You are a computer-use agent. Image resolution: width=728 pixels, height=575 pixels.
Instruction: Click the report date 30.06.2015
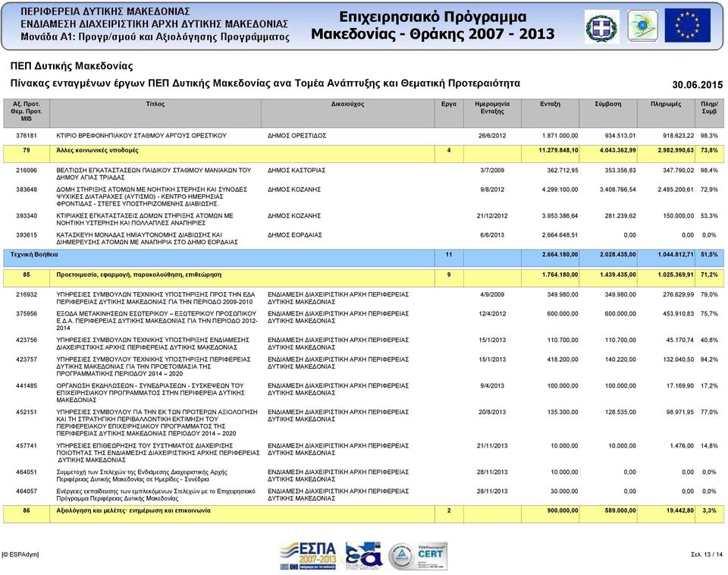point(698,84)
